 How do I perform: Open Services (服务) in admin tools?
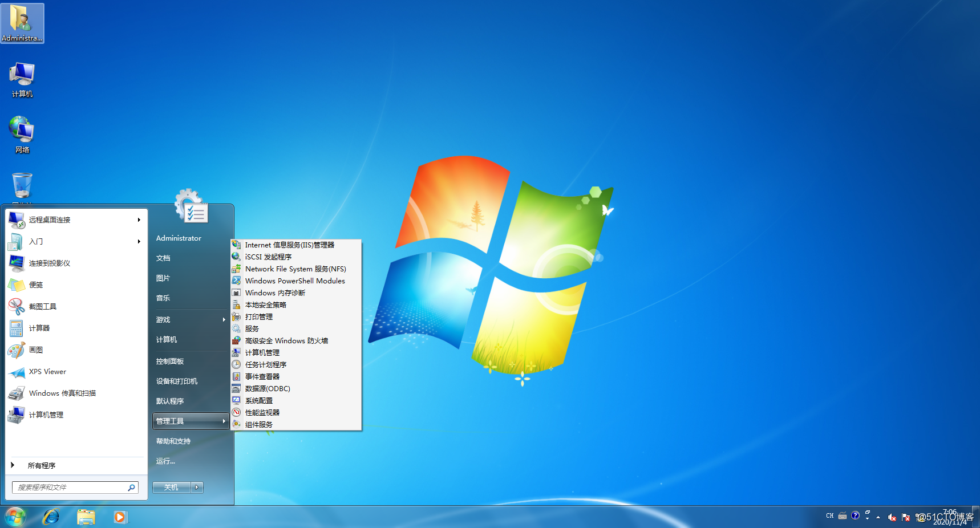point(296,328)
